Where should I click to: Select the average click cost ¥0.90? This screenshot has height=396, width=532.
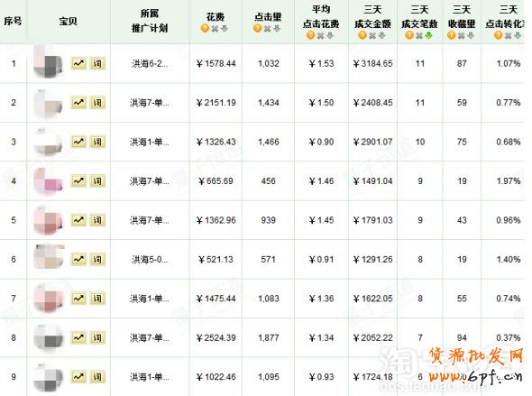pos(321,142)
